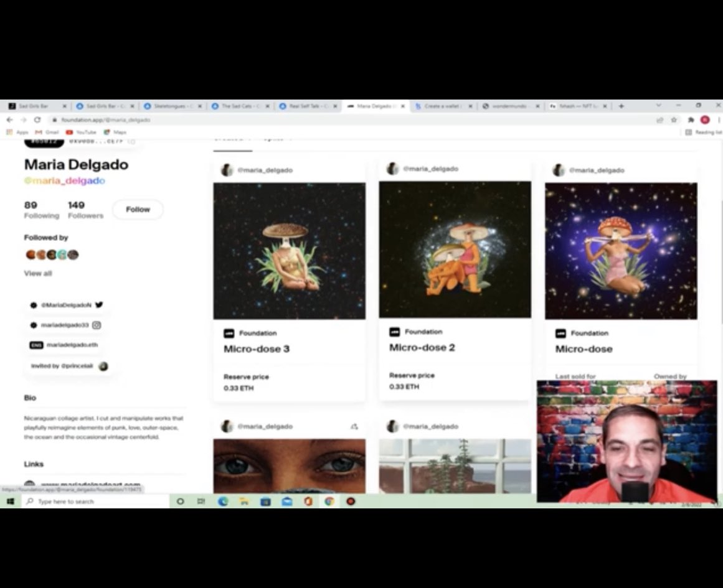Image resolution: width=723 pixels, height=588 pixels.
Task: Switch to the 'Sad Girls Bar' first browser tab
Action: pos(38,106)
